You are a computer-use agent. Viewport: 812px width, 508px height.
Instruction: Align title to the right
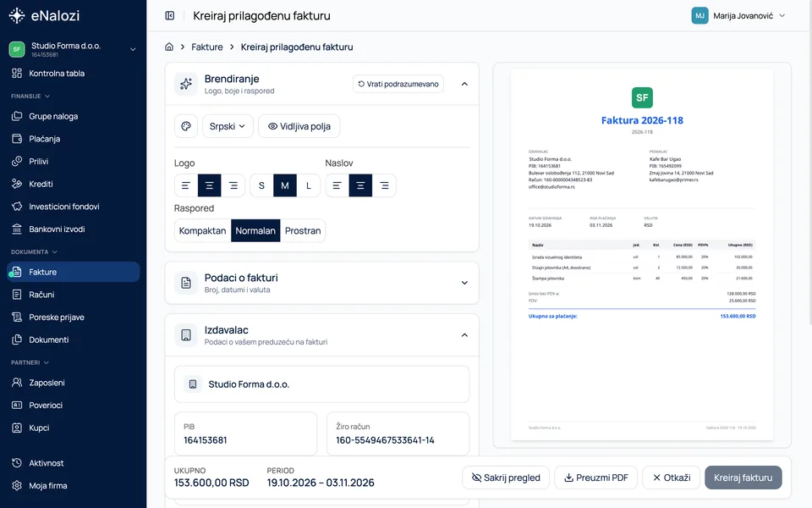[x=384, y=185]
